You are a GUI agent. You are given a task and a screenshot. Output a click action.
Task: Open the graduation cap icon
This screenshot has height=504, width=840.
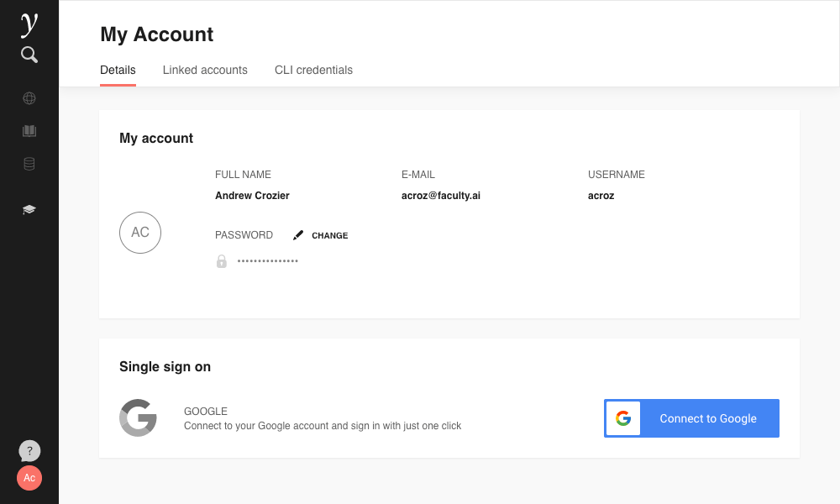(x=29, y=209)
